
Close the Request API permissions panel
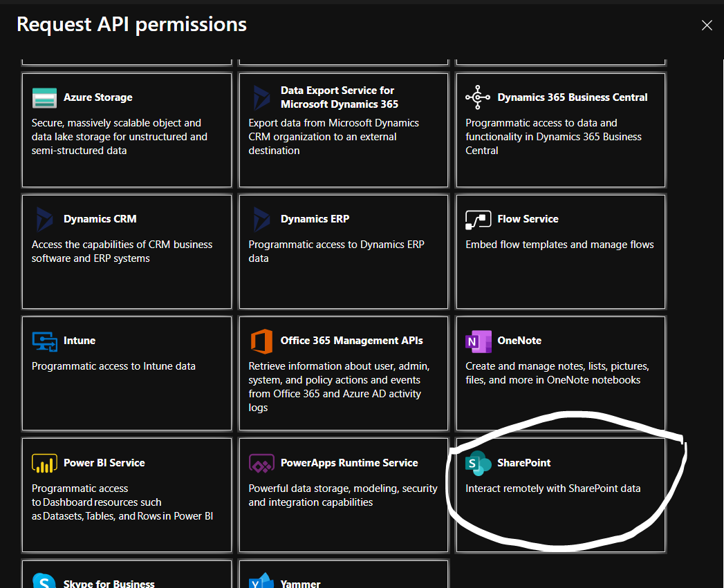coord(707,26)
